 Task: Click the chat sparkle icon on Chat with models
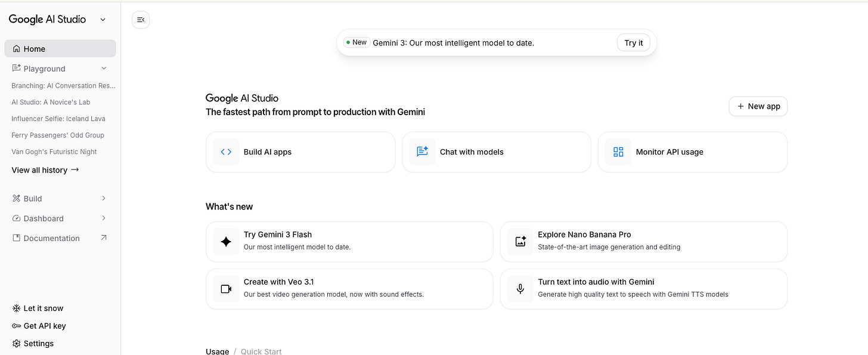(x=422, y=152)
